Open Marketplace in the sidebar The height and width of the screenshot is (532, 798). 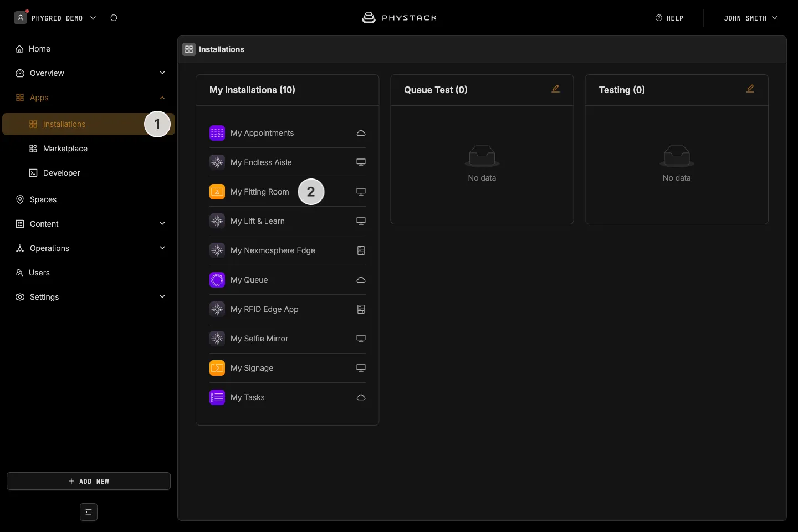pos(89,149)
